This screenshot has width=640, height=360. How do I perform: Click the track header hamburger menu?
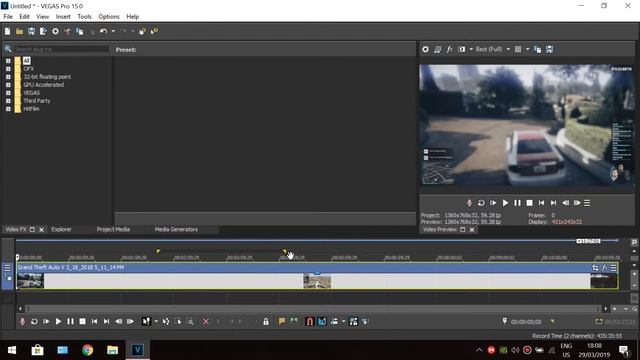7,268
